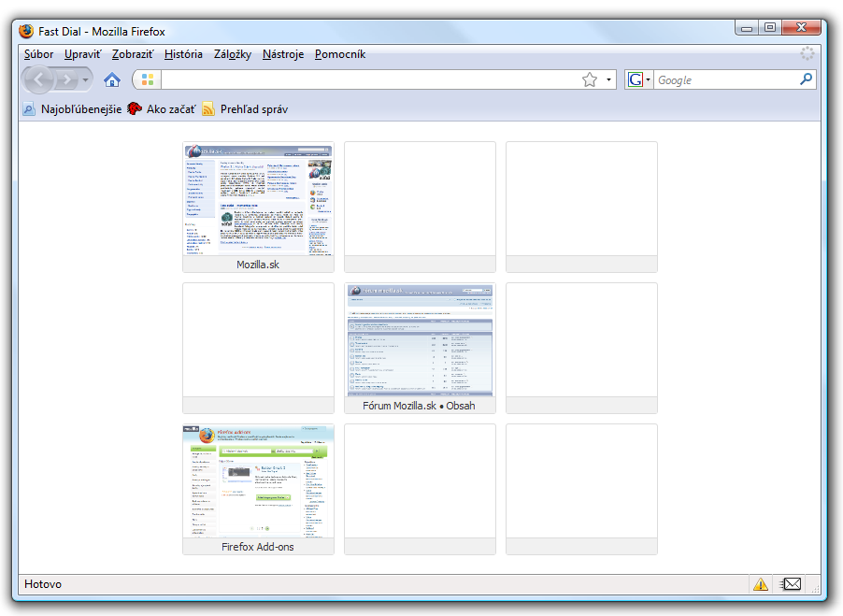Click the Fórum Mozilla.sk • Obsah caption

[x=419, y=406]
